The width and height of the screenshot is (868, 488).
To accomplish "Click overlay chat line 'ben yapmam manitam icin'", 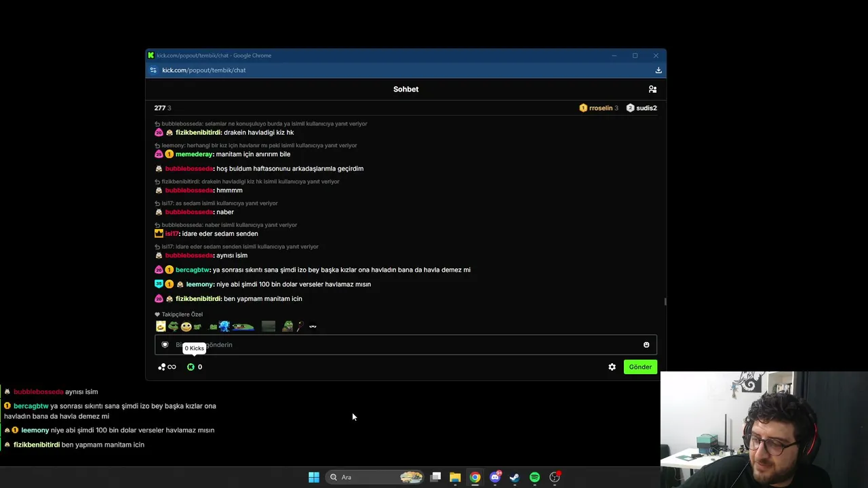I will point(103,445).
